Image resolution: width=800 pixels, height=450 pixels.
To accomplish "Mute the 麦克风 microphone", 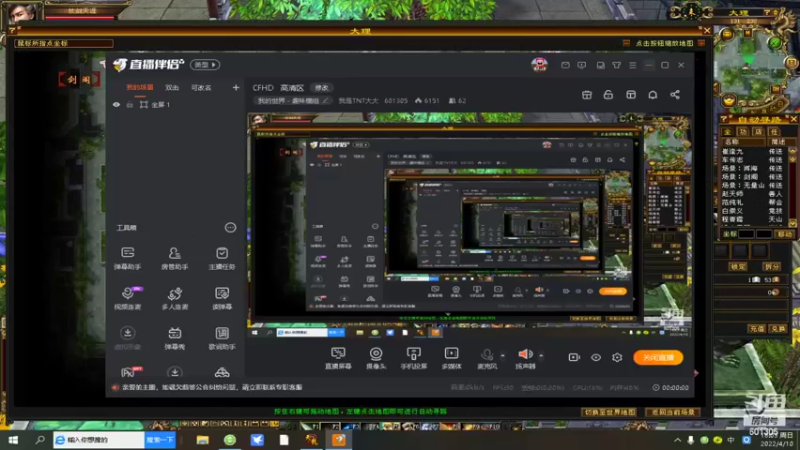I will click(487, 358).
